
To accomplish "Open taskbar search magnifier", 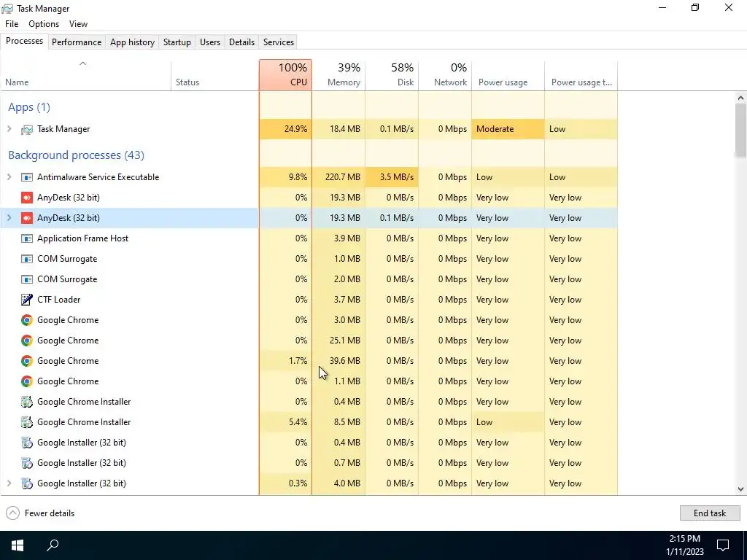I will (x=53, y=545).
